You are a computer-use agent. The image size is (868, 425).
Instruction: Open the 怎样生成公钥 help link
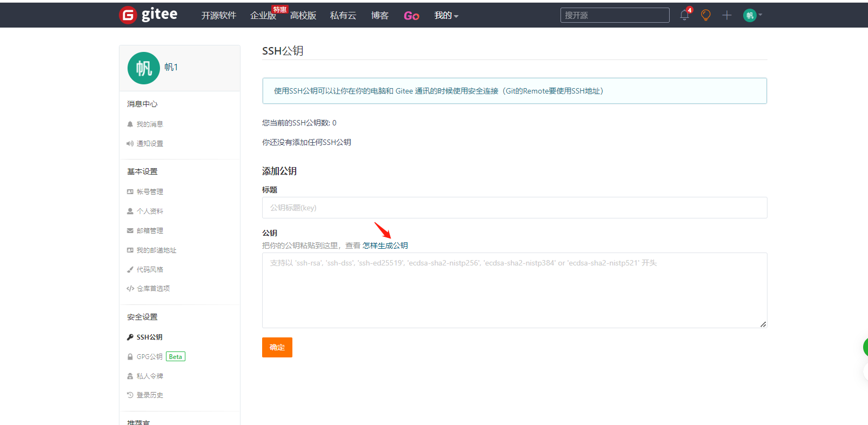pyautogui.click(x=385, y=245)
